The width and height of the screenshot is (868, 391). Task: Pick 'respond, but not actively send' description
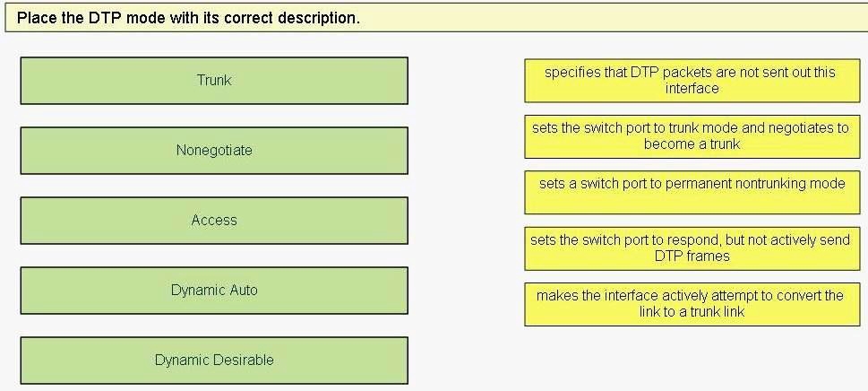click(692, 248)
